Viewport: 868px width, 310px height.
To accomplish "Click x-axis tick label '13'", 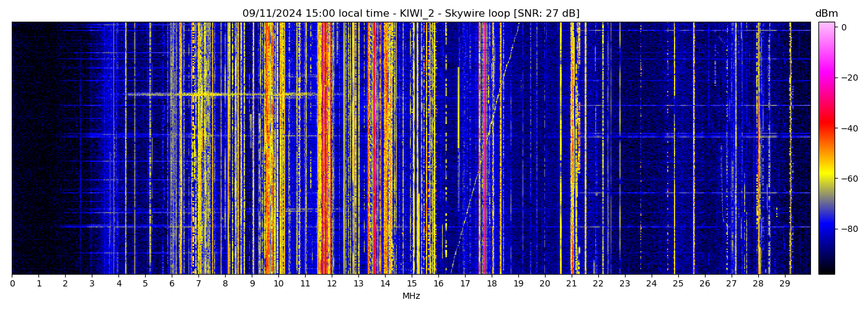I will [x=358, y=284].
